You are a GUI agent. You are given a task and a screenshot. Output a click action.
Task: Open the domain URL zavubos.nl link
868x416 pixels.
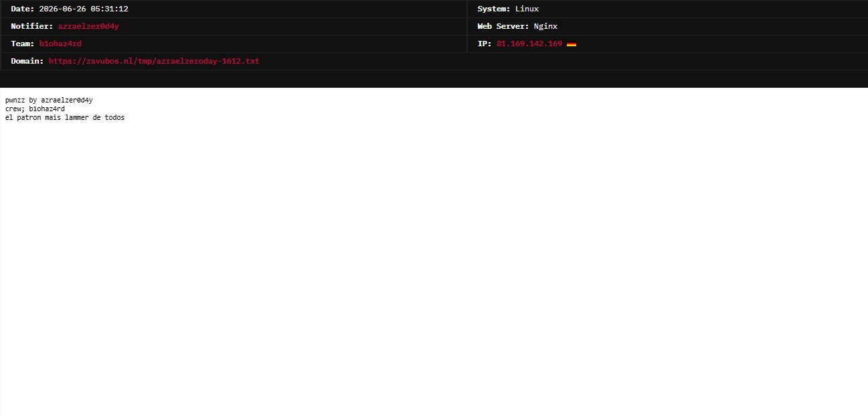click(x=154, y=61)
